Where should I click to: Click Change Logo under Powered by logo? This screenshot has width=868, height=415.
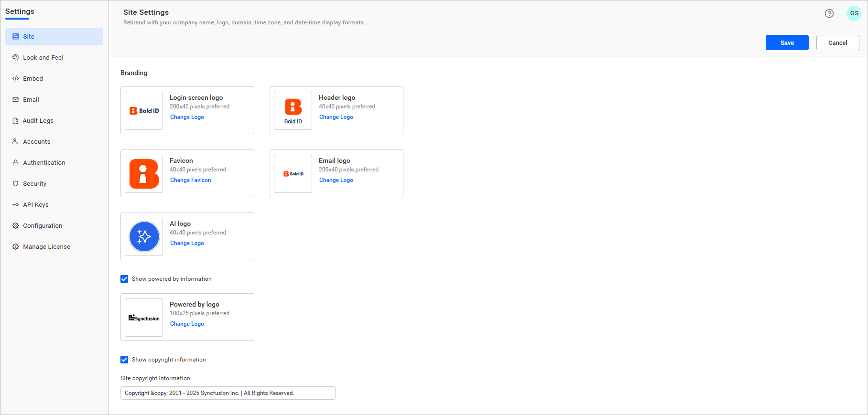(187, 324)
